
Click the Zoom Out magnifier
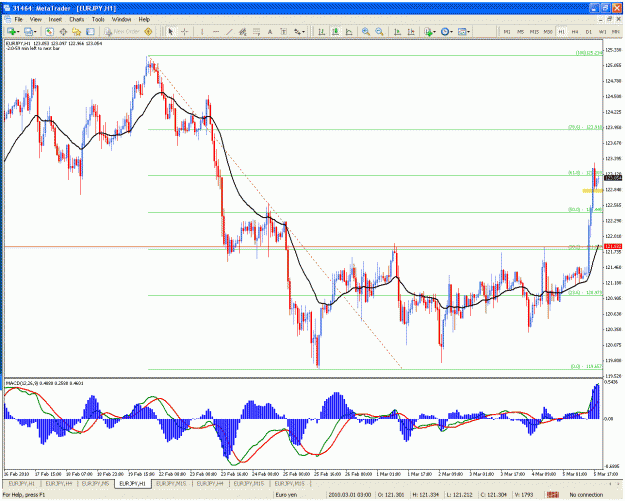tap(379, 32)
